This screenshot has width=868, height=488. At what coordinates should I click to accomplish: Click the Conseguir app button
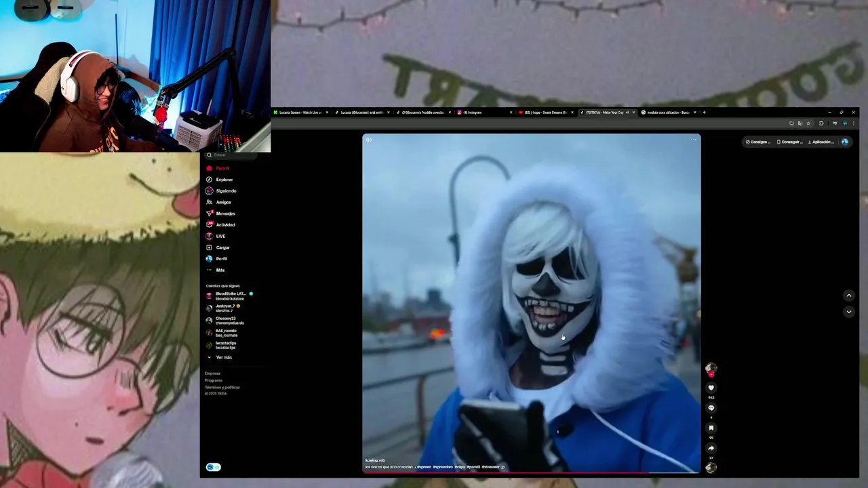[x=789, y=142]
